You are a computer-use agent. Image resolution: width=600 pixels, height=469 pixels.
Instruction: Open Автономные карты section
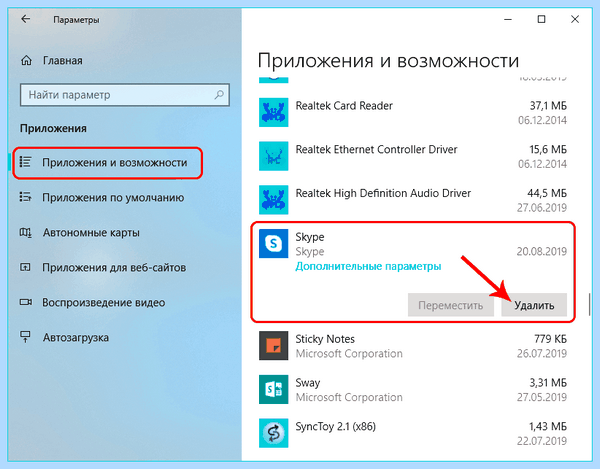tap(91, 233)
